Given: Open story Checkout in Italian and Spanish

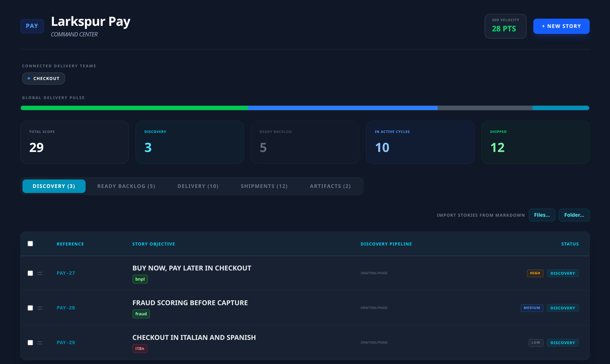Looking at the screenshot, I should pos(194,338).
